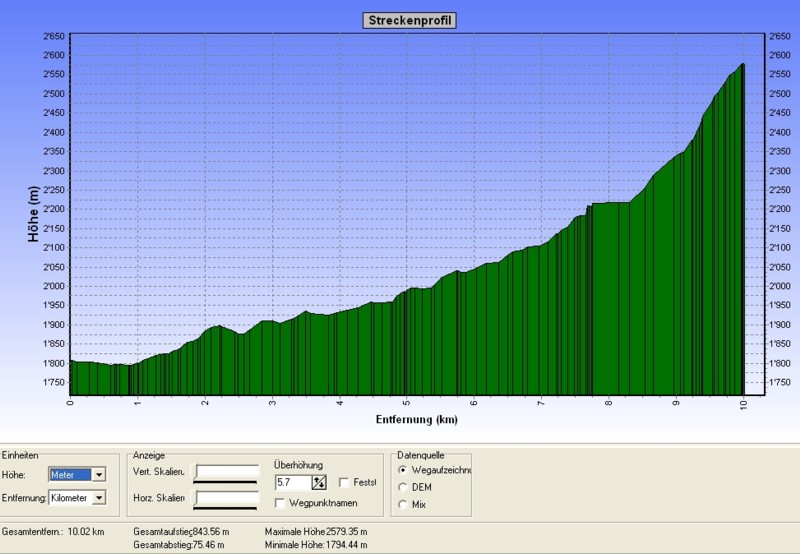Click the Vert. Skalierung slider
This screenshot has height=554, width=800.
click(x=226, y=473)
